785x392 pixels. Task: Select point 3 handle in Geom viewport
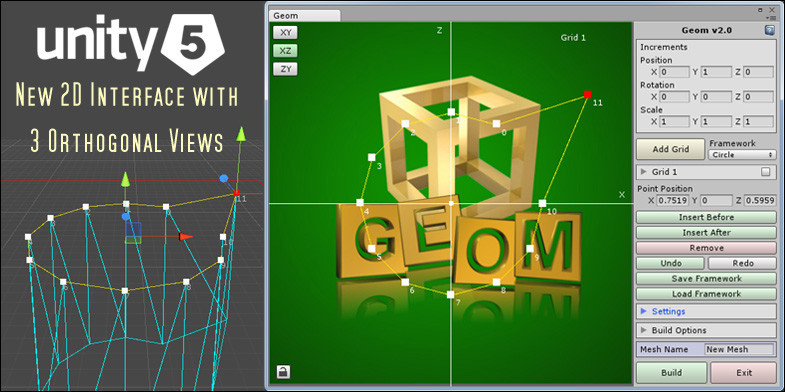(x=371, y=157)
